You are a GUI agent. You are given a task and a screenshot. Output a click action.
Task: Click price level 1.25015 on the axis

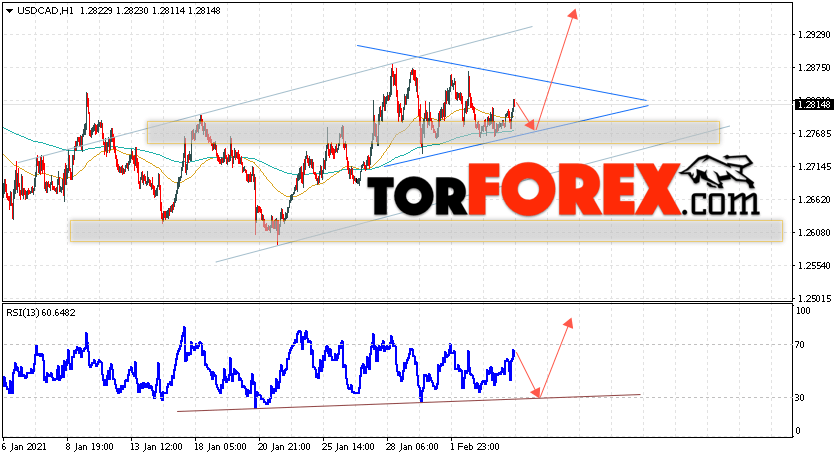point(814,298)
